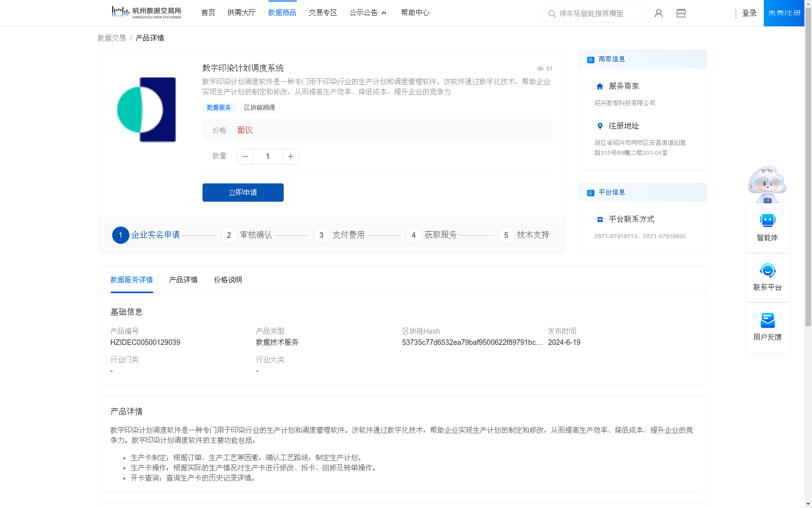
Task: Click the 注册地址 location pin icon
Action: 600,126
